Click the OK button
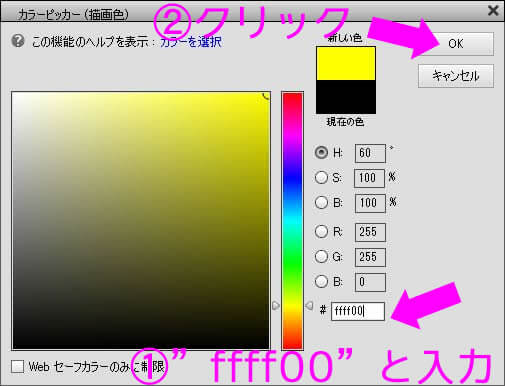The image size is (505, 386). click(456, 44)
